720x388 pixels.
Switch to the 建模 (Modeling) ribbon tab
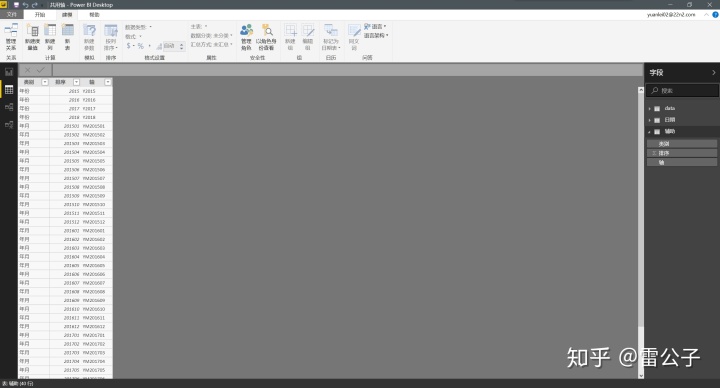67,15
